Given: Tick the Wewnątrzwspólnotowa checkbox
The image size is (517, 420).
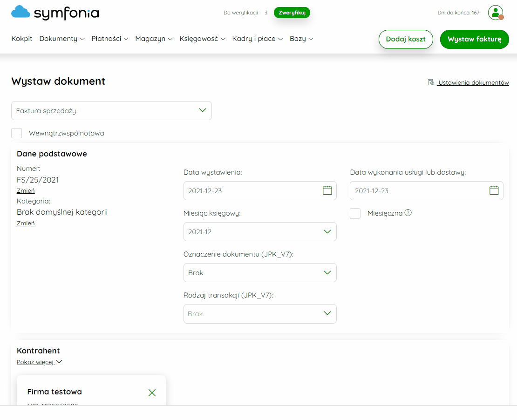Looking at the screenshot, I should pyautogui.click(x=16, y=133).
